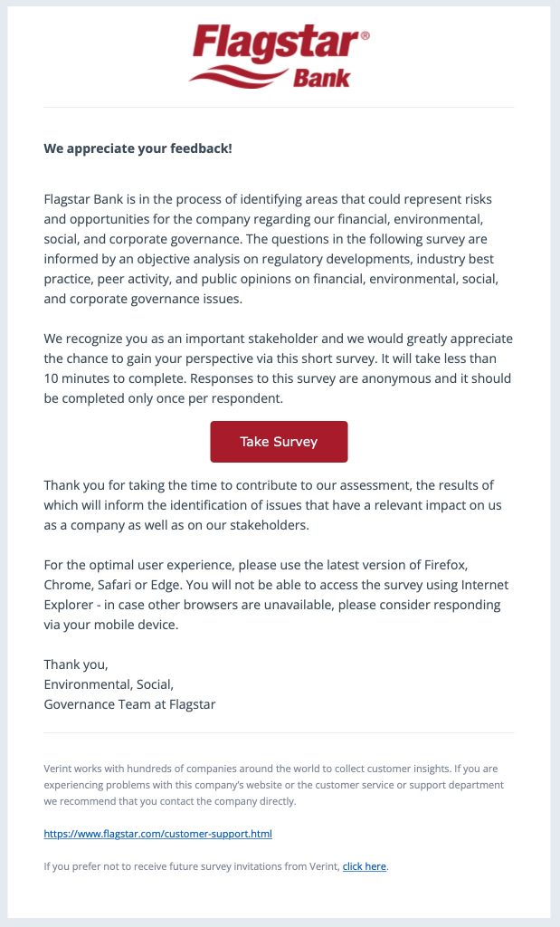Click the Governance Team at Flagstar signature line
Screen dimensions: 560x927
tap(129, 704)
